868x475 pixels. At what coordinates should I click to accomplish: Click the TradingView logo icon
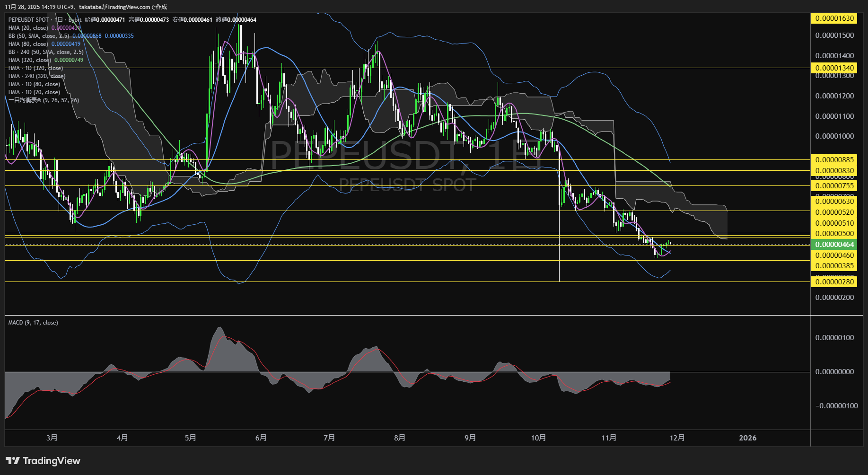[x=12, y=461]
